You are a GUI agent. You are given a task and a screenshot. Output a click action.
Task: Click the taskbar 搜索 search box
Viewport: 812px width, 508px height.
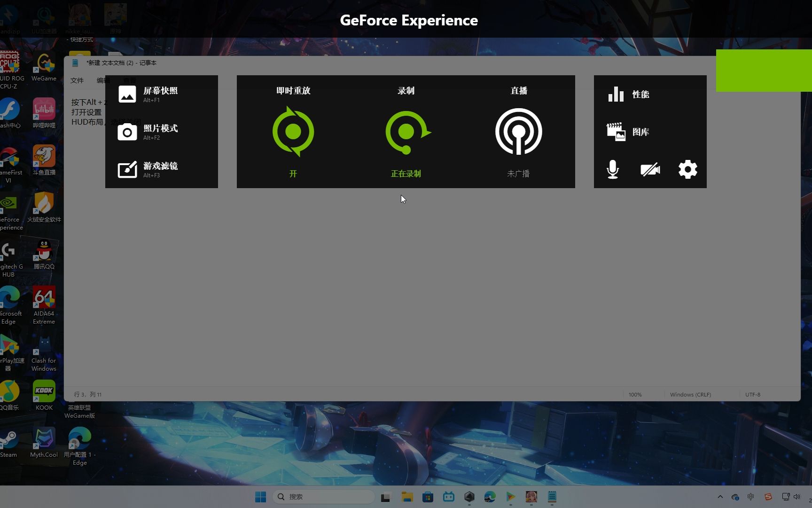[323, 497]
